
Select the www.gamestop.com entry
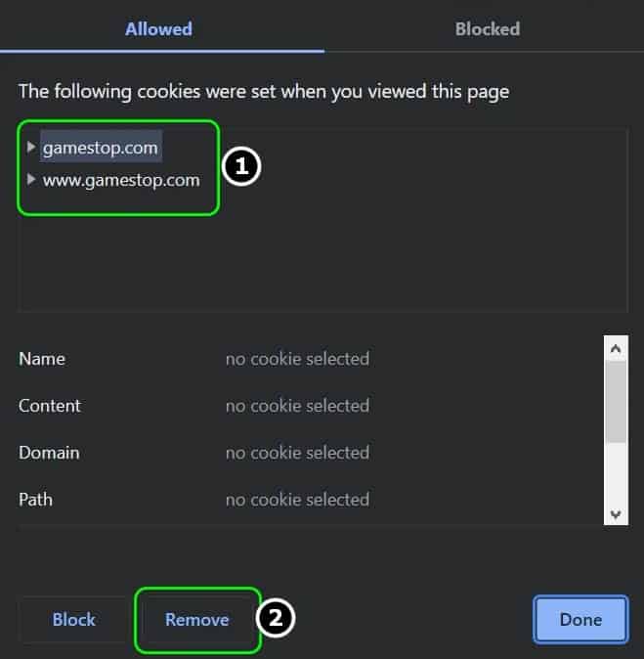[121, 180]
